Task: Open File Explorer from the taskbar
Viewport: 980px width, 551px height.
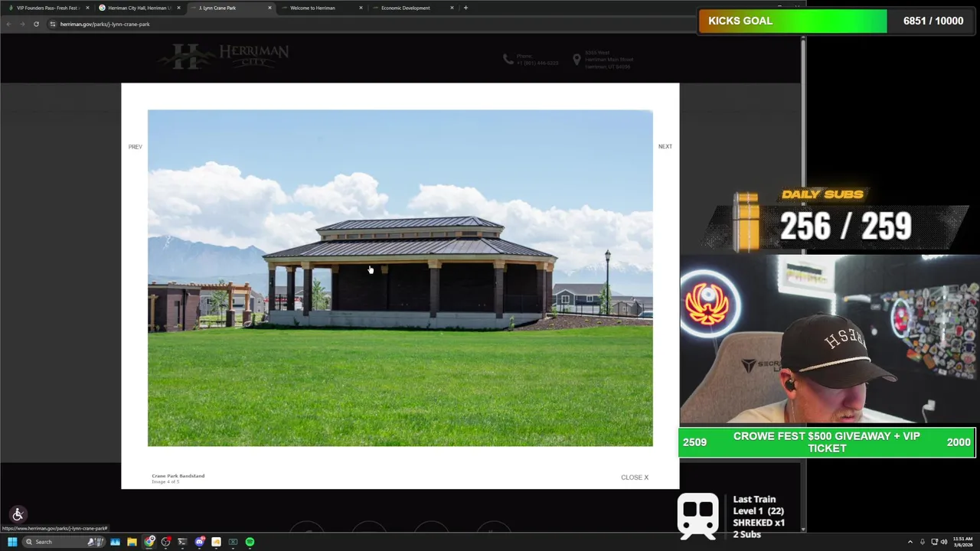Action: pos(132,542)
